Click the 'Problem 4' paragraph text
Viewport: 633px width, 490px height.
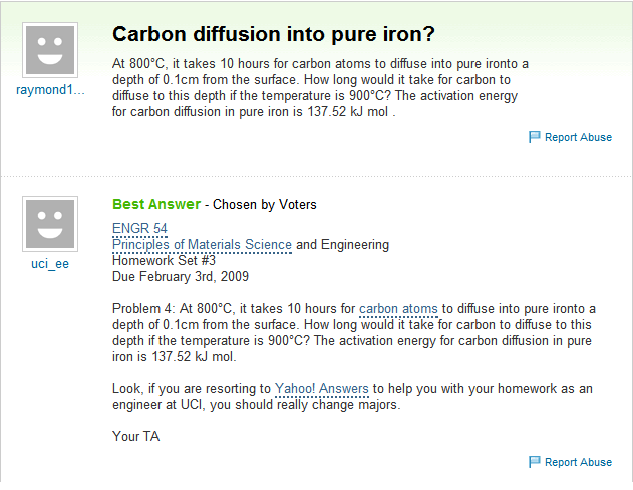pyautogui.click(x=354, y=333)
